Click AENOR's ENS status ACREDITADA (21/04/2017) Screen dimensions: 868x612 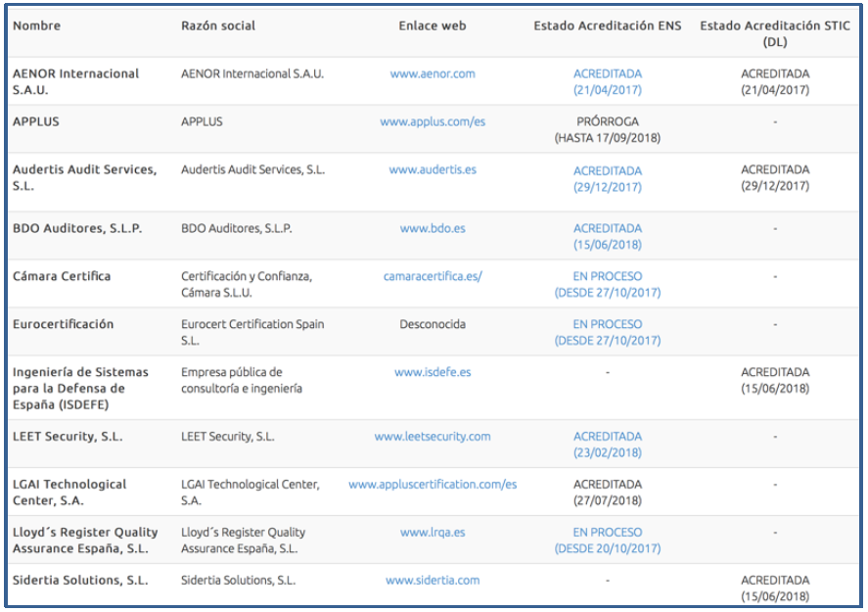coord(608,81)
